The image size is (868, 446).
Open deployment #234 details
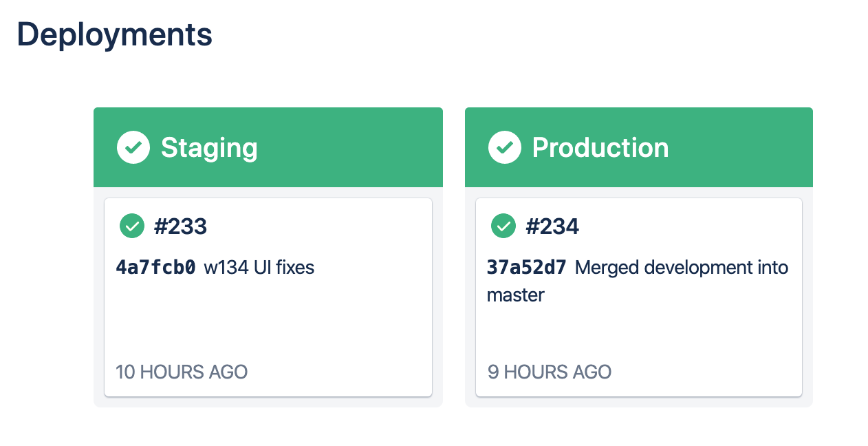pos(553,226)
